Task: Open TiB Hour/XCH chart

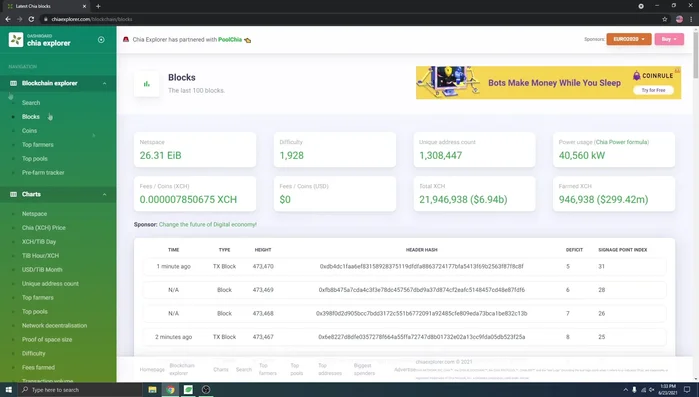Action: coord(40,256)
